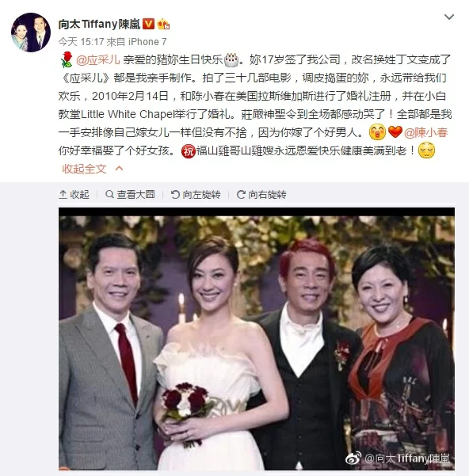Image resolution: width=469 pixels, height=476 pixels.
Task: Rotate image left with 向左旋转
Action: (196, 194)
